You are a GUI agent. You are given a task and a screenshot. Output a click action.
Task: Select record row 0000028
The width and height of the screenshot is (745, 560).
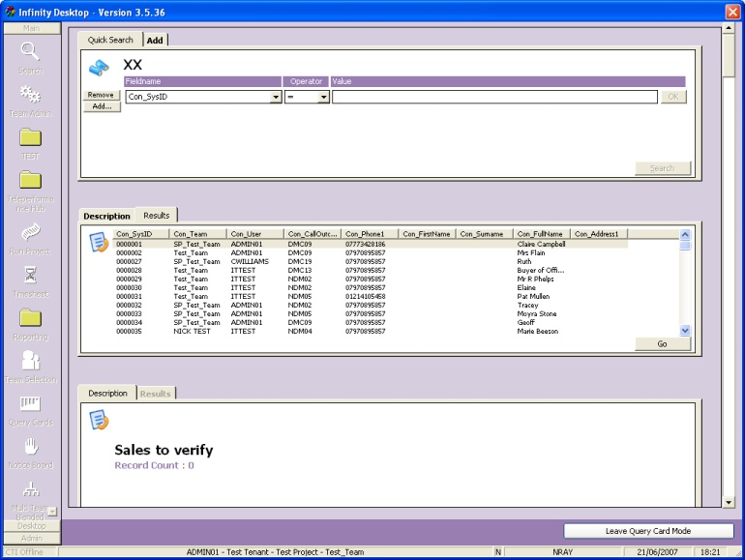[371, 270]
